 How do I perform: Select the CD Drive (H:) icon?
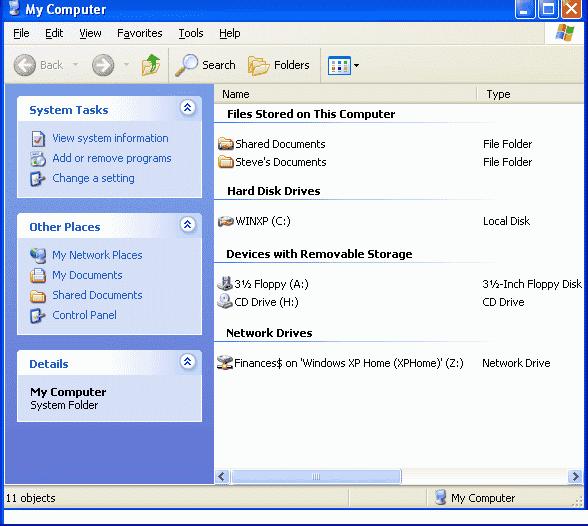(225, 302)
